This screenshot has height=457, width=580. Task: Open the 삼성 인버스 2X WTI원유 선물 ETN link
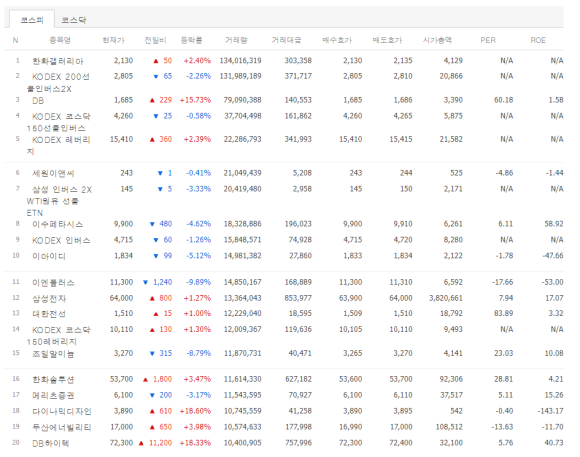(x=59, y=201)
